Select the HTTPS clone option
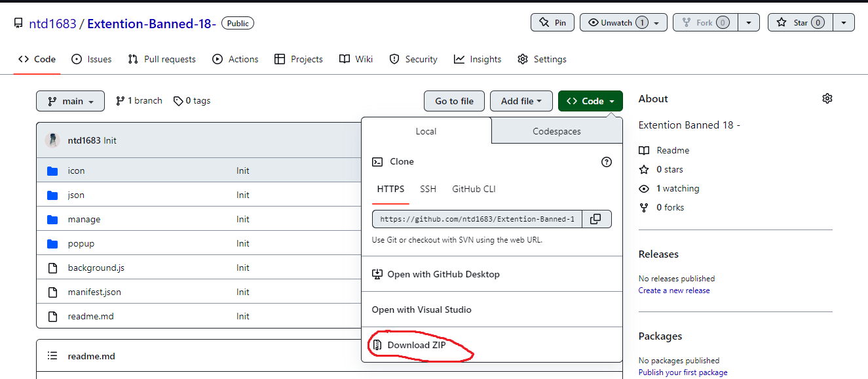868x379 pixels. click(x=390, y=189)
